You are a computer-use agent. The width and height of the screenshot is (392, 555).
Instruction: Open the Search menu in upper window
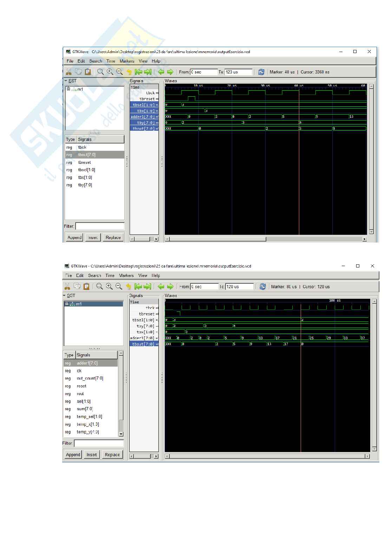pyautogui.click(x=96, y=61)
